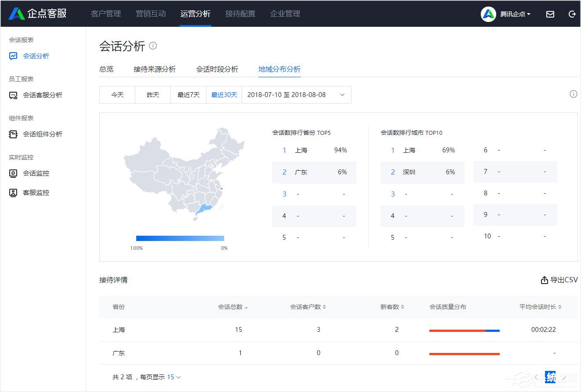The image size is (581, 392).
Task: Select the 最近7天 filter button
Action: 188,95
